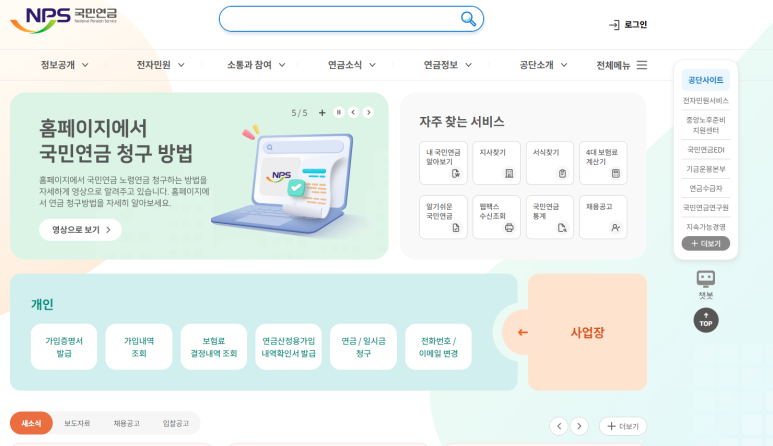Open 알기쉬운 국민연금 tile
This screenshot has width=773, height=446.
(x=443, y=217)
